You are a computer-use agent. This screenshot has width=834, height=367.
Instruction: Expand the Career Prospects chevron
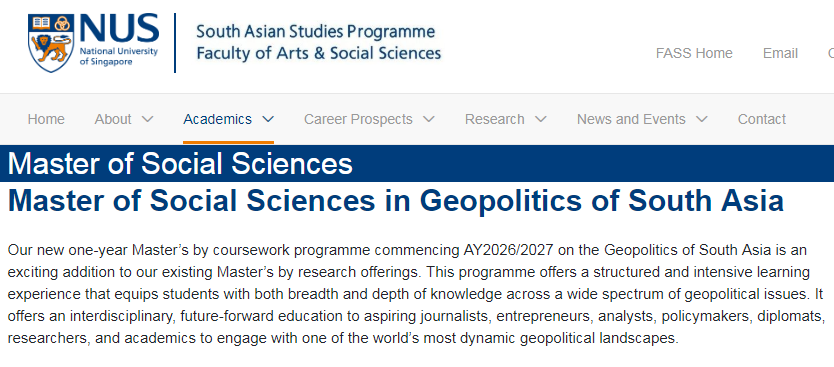pos(429,119)
